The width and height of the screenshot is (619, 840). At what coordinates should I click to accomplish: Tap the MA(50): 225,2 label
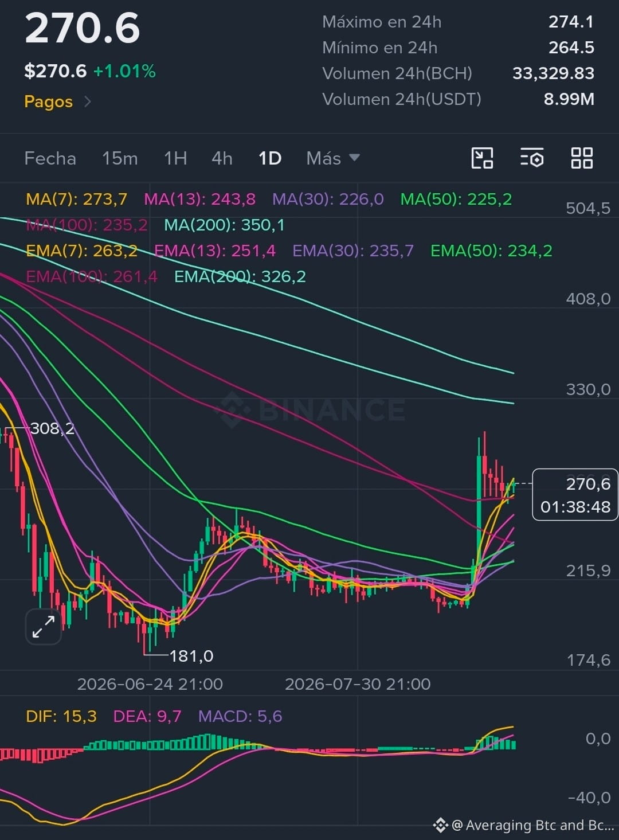click(x=456, y=199)
